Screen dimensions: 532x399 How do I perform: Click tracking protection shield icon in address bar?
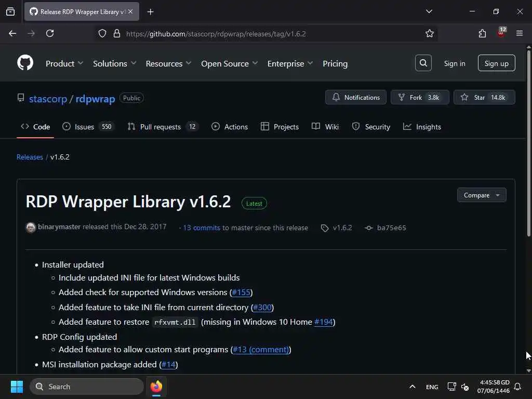click(102, 33)
